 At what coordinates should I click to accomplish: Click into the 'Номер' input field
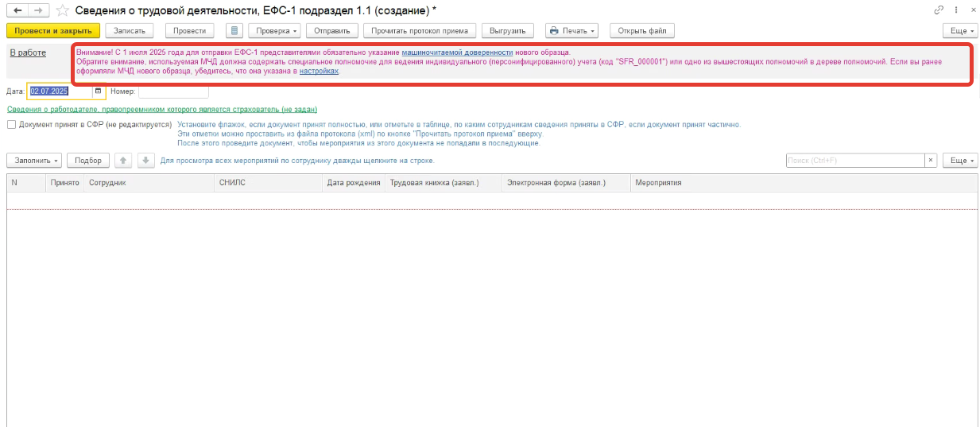(173, 91)
